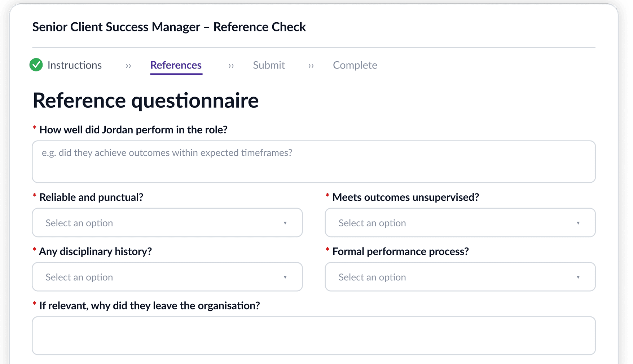This screenshot has height=364, width=633.
Task: Click the arrow of Reliable and punctual select
Action: [x=285, y=223]
